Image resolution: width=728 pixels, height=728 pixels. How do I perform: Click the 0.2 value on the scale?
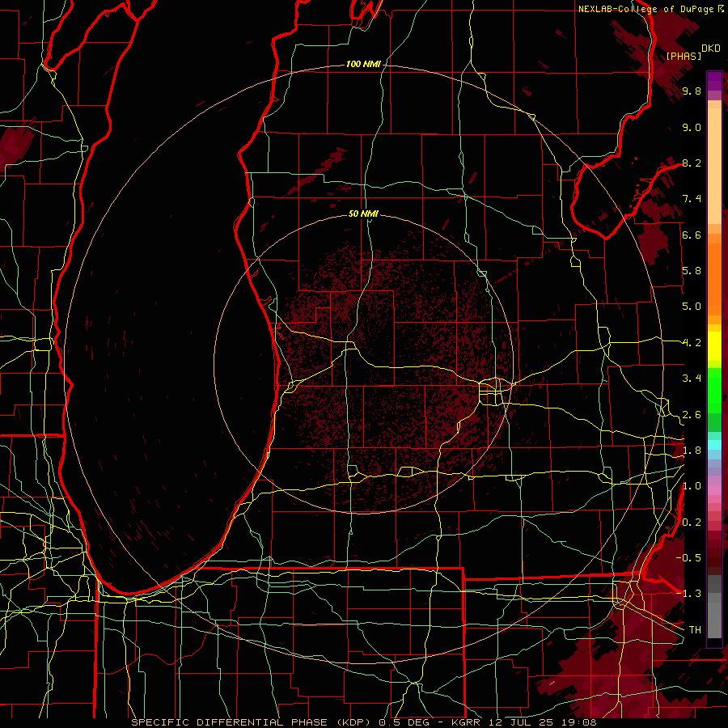(x=692, y=522)
